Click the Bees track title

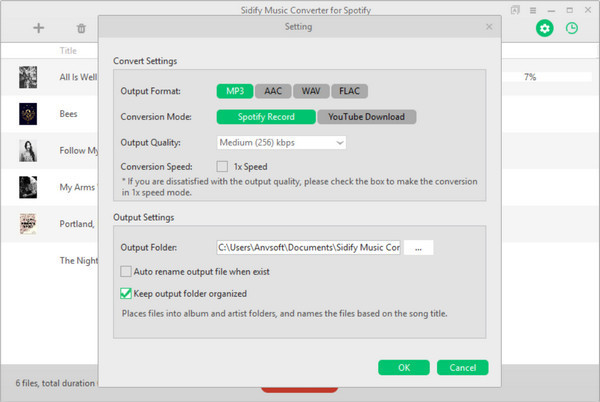tap(68, 114)
